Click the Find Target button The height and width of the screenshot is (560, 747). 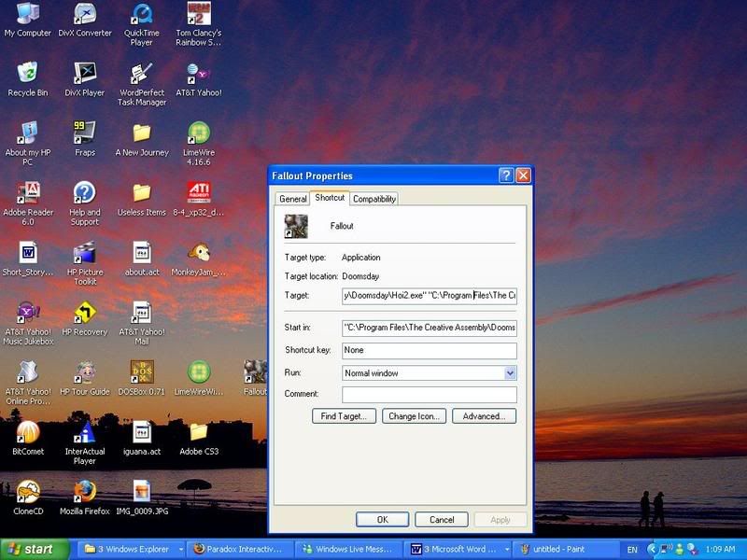point(344,416)
